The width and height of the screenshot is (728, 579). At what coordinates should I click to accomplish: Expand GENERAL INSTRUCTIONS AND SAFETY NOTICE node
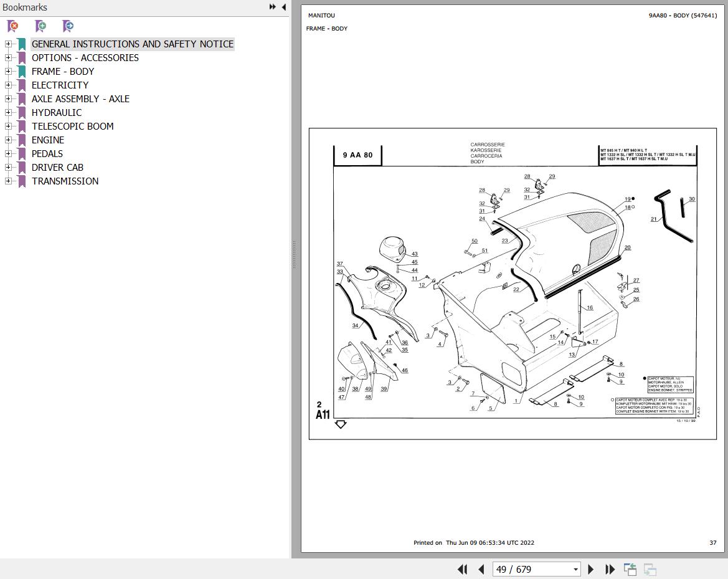[8, 44]
